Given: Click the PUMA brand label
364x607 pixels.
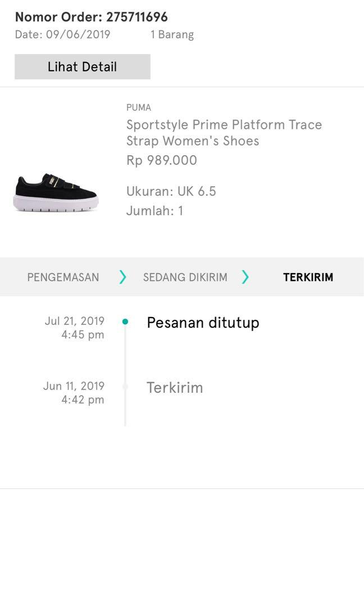Looking at the screenshot, I should point(138,107).
